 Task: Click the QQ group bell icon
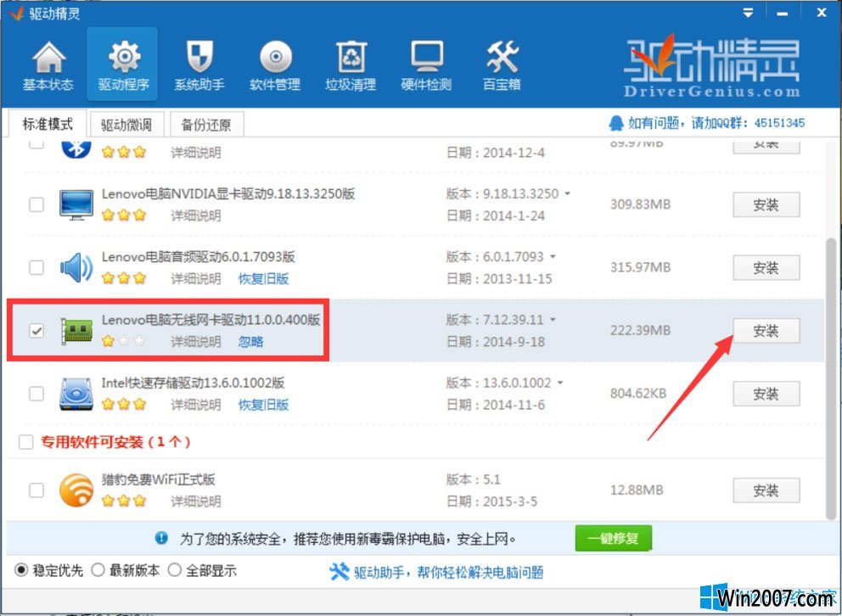[x=616, y=123]
